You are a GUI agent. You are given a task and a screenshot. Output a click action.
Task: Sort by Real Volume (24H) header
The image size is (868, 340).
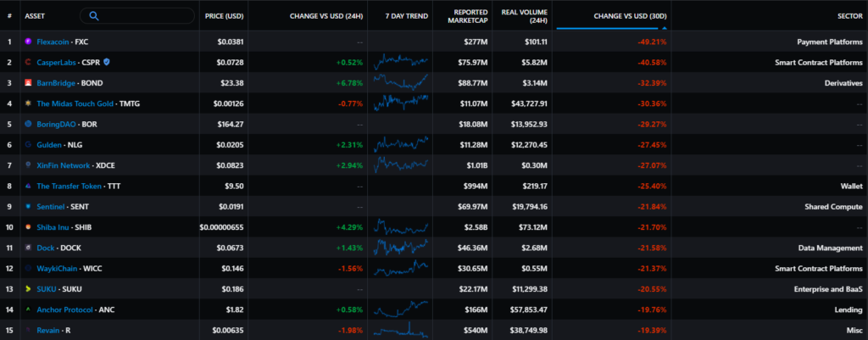click(524, 15)
